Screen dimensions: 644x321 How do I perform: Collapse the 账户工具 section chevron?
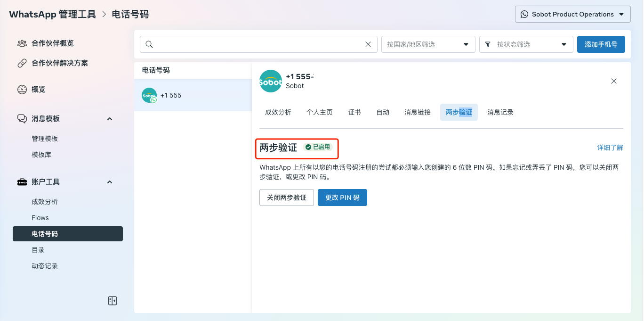110,182
